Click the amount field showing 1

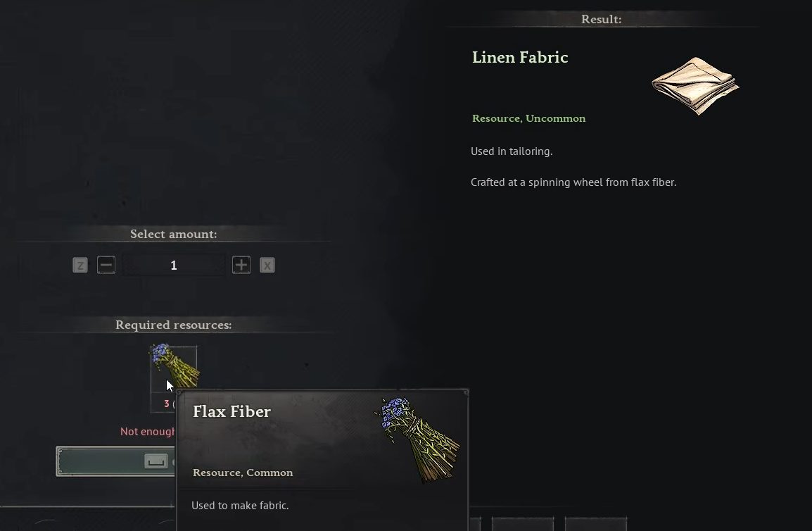174,265
